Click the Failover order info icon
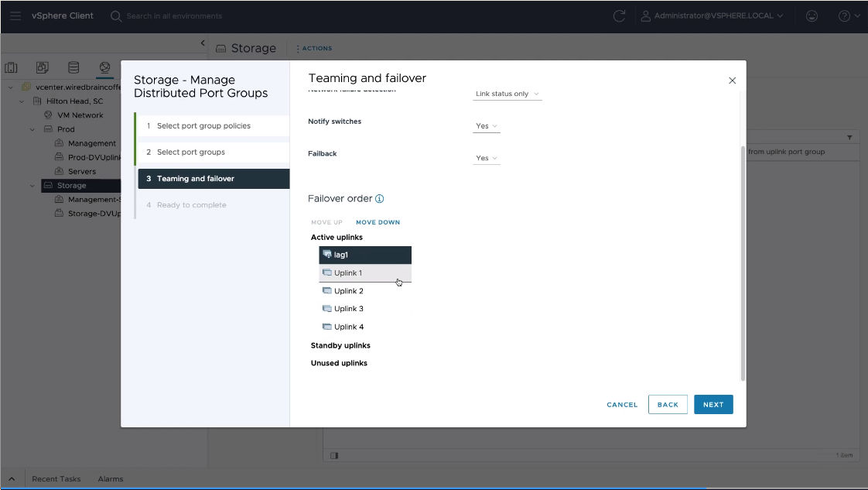The height and width of the screenshot is (490, 868). click(379, 199)
